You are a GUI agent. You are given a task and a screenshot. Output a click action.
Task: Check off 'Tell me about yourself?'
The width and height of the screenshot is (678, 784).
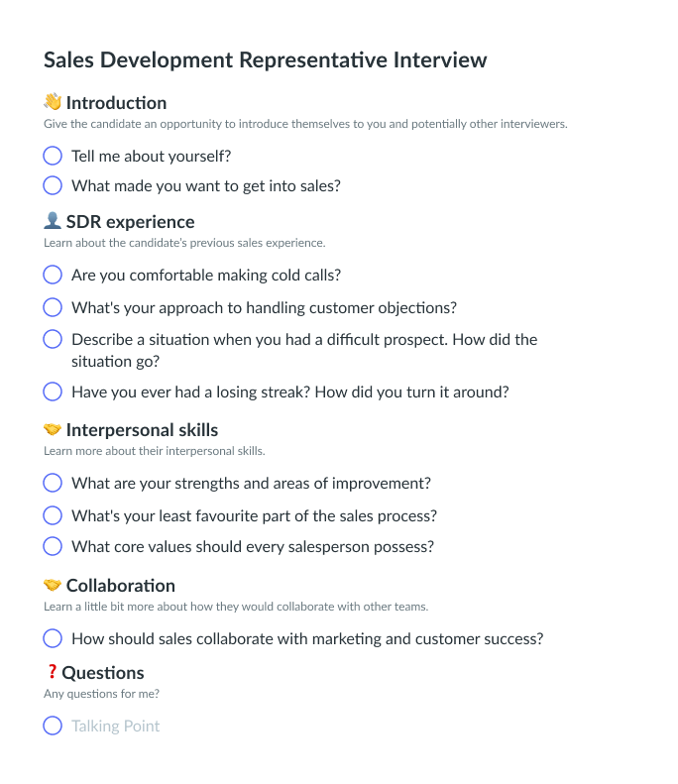[53, 156]
